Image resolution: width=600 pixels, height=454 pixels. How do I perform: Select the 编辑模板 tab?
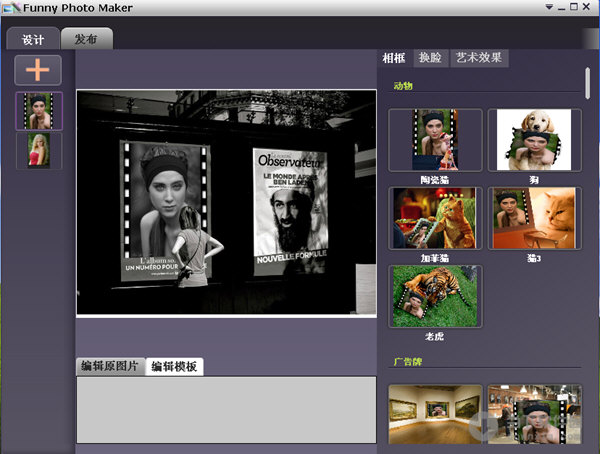pyautogui.click(x=174, y=367)
